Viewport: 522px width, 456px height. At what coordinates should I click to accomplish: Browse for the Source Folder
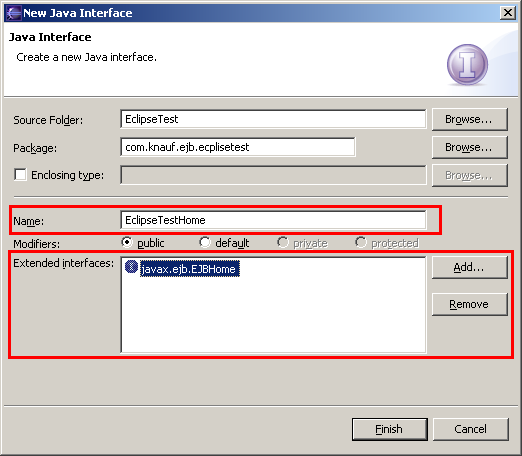pos(470,119)
